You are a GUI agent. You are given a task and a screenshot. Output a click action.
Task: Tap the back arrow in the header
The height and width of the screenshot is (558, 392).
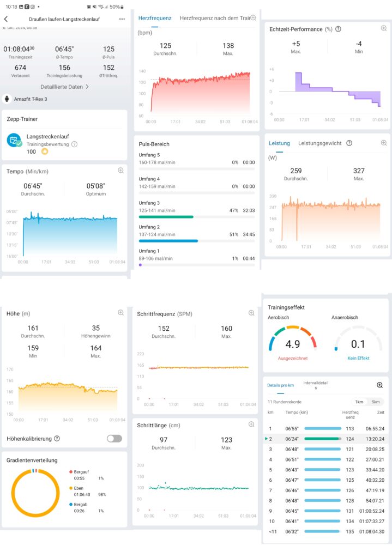(x=6, y=19)
